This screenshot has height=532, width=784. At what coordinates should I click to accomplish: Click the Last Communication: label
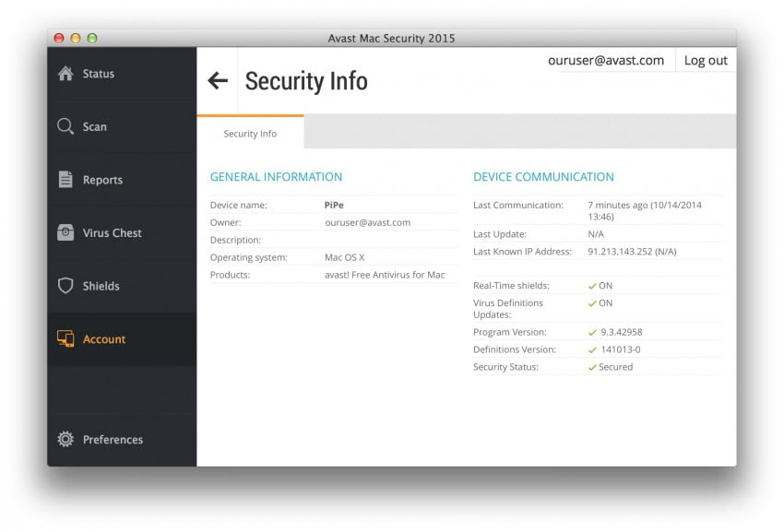(518, 205)
